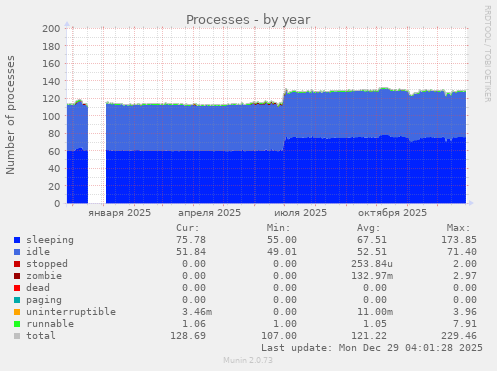Click the idle legend color swatch
The height and width of the screenshot is (371, 497).
click(17, 252)
